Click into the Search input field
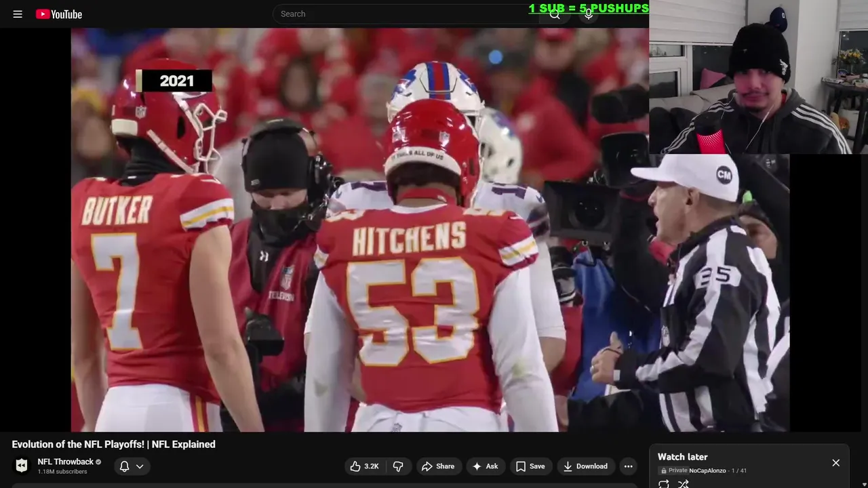This screenshot has height=488, width=868. (406, 14)
